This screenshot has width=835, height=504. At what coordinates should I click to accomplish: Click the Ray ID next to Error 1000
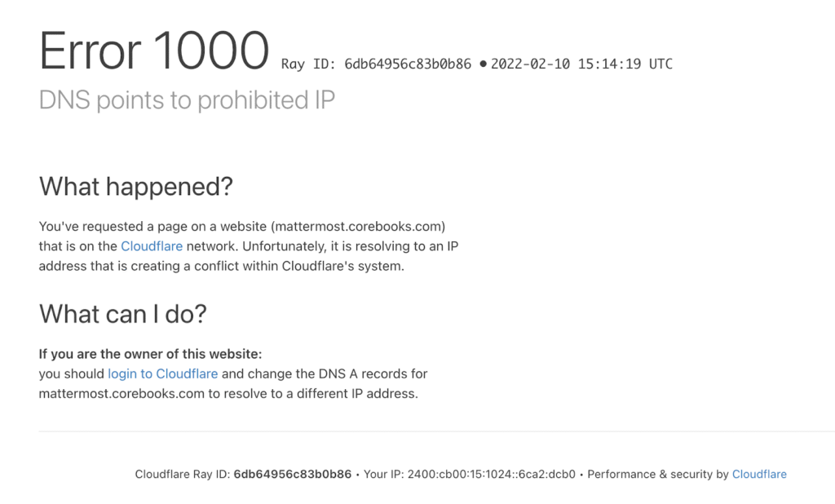376,64
